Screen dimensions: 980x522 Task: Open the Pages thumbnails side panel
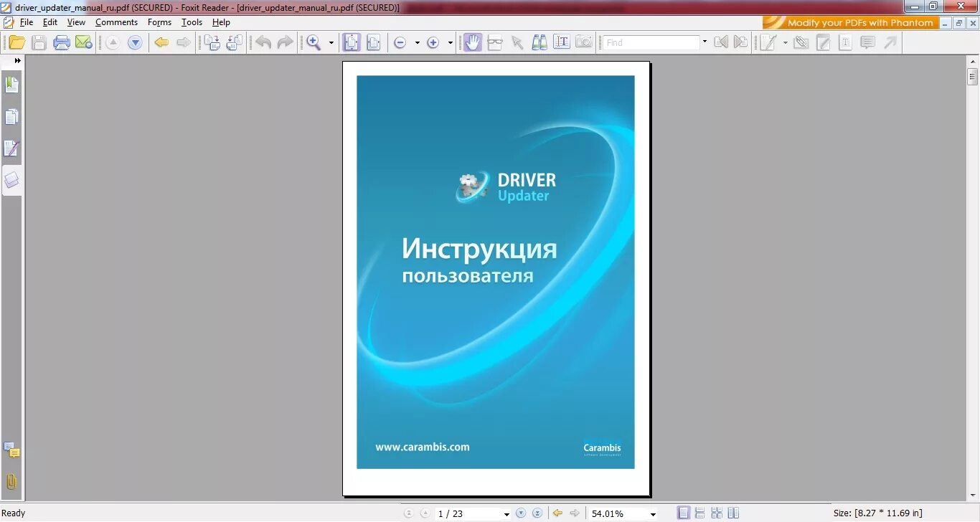(11, 117)
